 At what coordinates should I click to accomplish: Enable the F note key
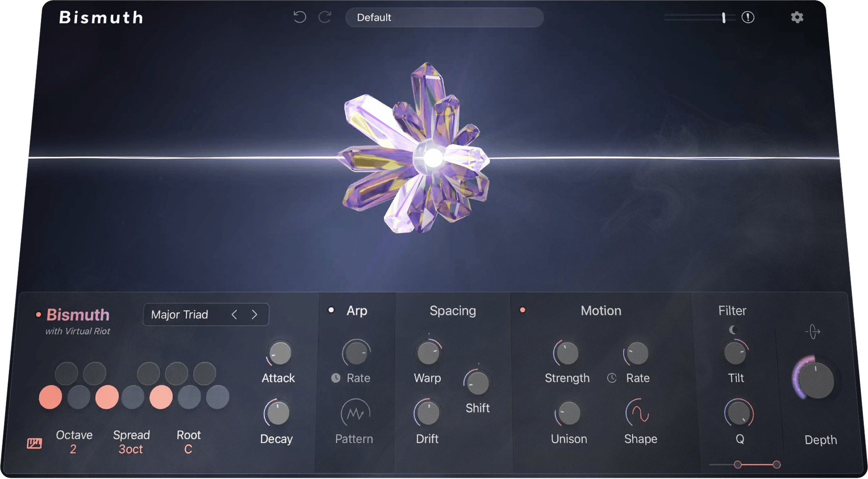tap(133, 397)
